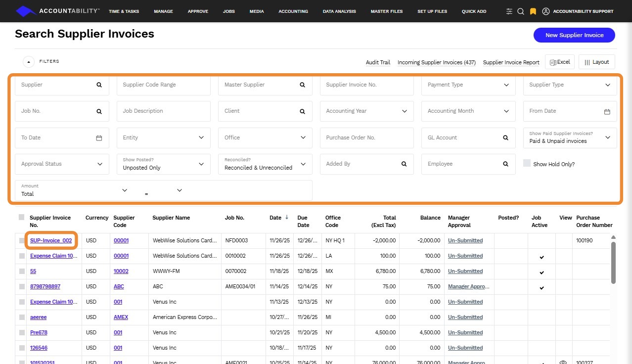Click Manager Approval status for 8798798897
This screenshot has height=364, width=632.
pos(468,287)
